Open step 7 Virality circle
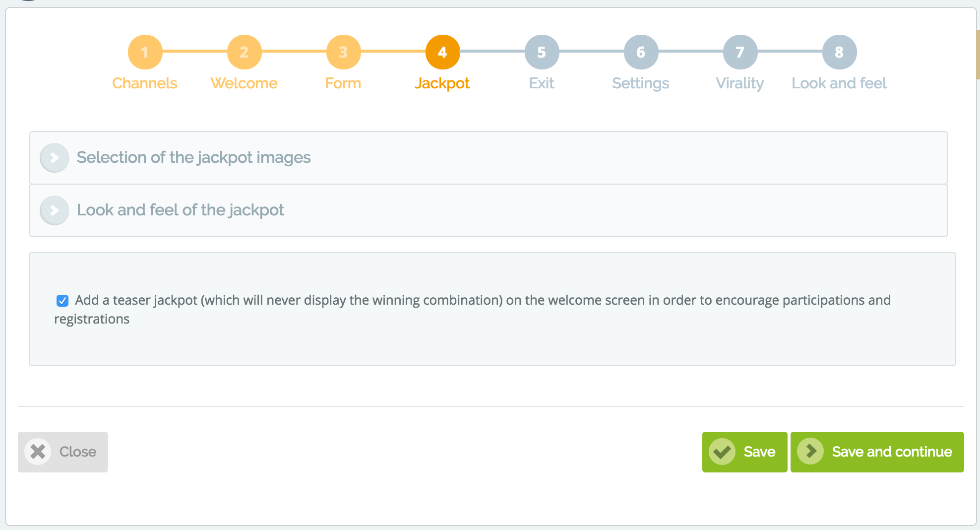Viewport: 980px width, 530px height. click(740, 52)
